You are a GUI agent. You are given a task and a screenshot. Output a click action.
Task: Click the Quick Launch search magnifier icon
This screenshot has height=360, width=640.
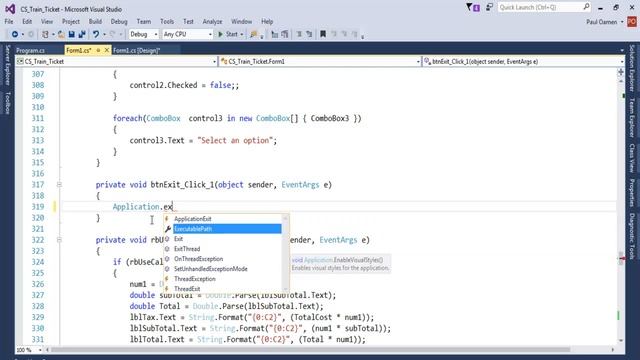tap(586, 7)
